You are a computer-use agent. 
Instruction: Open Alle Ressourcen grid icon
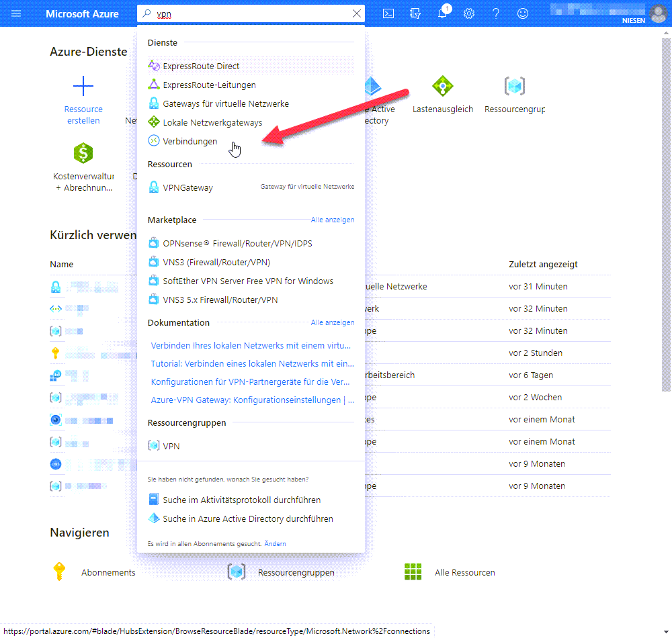coord(413,572)
